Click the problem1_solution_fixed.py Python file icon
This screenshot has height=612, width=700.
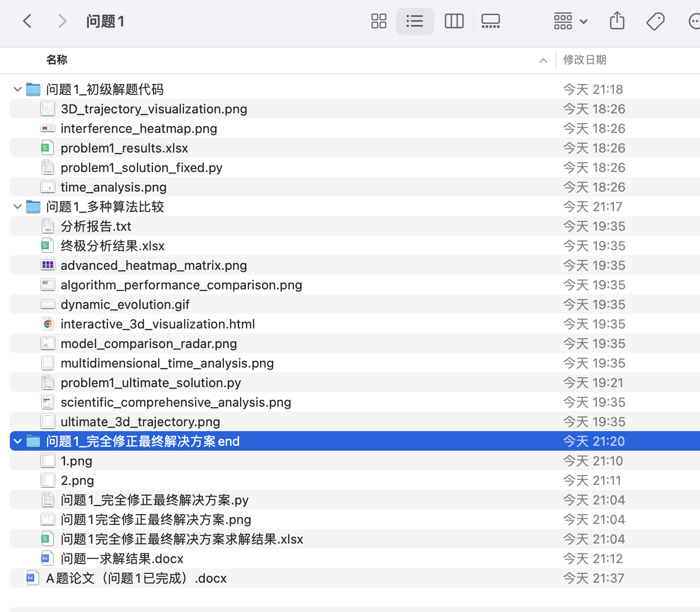pos(47,167)
